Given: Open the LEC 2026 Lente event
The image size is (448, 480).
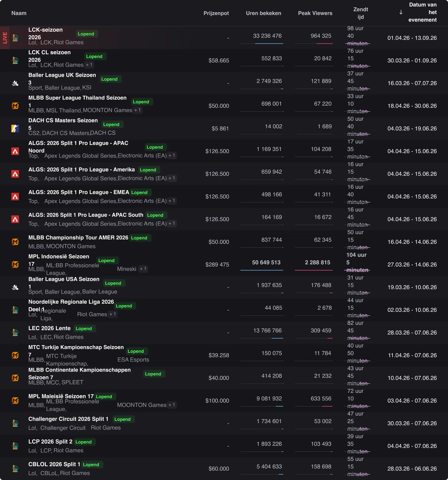Looking at the screenshot, I should (50, 328).
